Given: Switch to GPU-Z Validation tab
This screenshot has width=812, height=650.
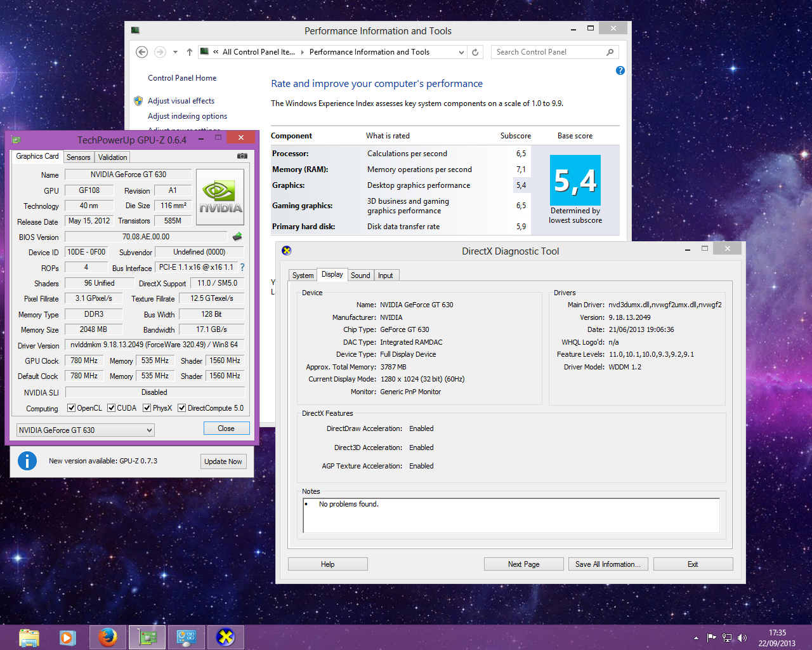Looking at the screenshot, I should click(x=112, y=157).
